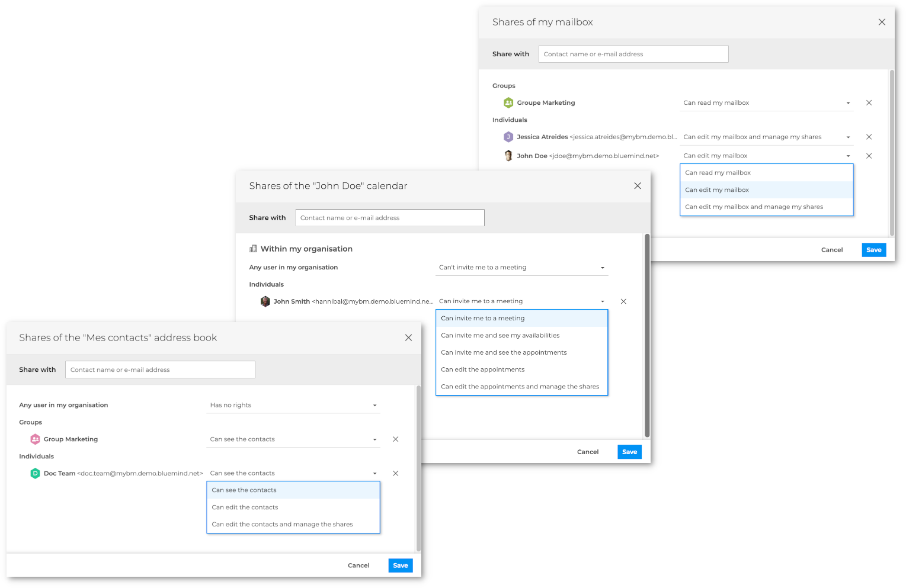Click the mailbox 'Share with' contact field

coord(633,54)
